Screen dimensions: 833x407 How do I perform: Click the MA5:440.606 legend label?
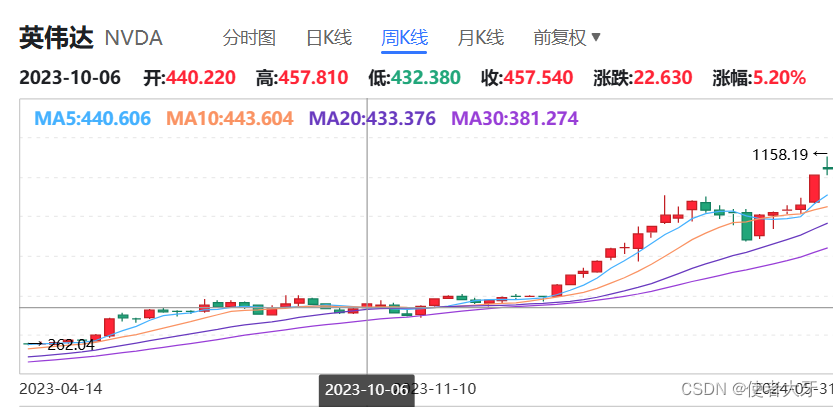point(92,118)
